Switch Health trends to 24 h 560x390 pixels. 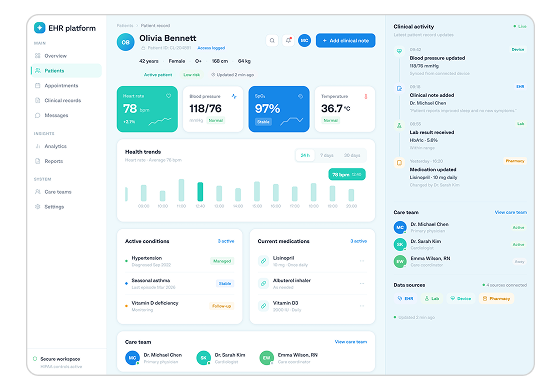pos(305,155)
